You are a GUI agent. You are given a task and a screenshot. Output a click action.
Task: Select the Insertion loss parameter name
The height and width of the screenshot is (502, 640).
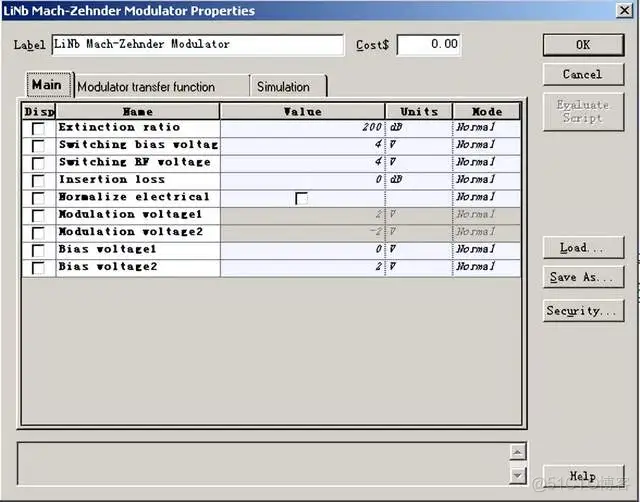(138, 180)
